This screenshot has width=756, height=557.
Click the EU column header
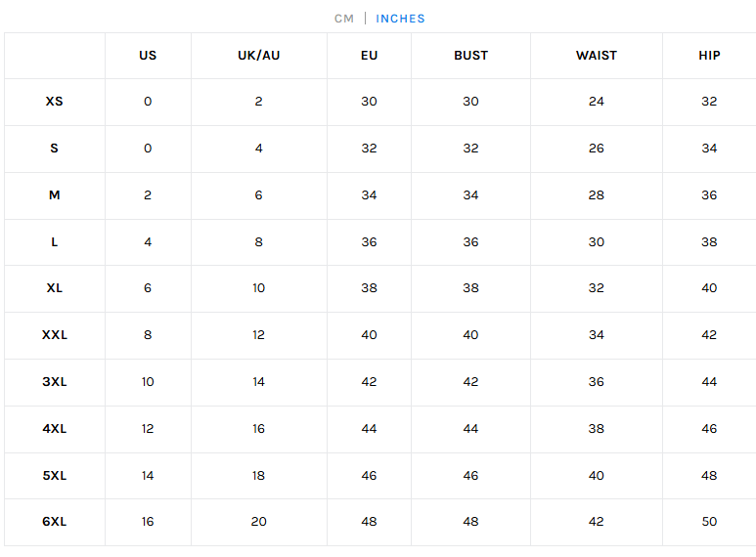pos(369,56)
